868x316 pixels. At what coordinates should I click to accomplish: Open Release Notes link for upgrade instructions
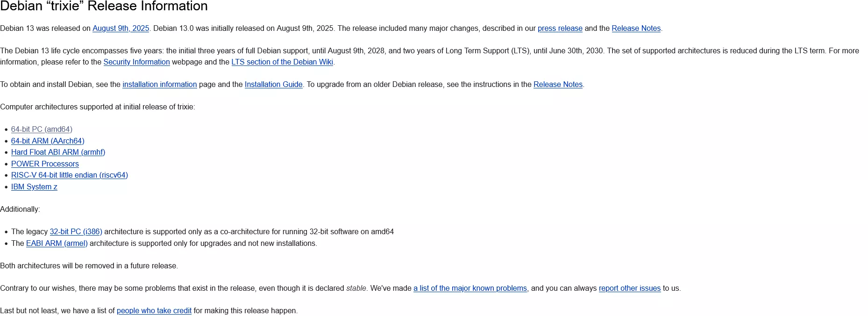click(558, 85)
